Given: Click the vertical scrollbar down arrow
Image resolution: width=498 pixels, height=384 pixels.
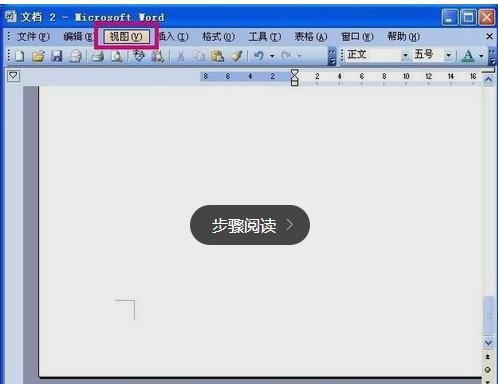Looking at the screenshot, I should (x=488, y=343).
